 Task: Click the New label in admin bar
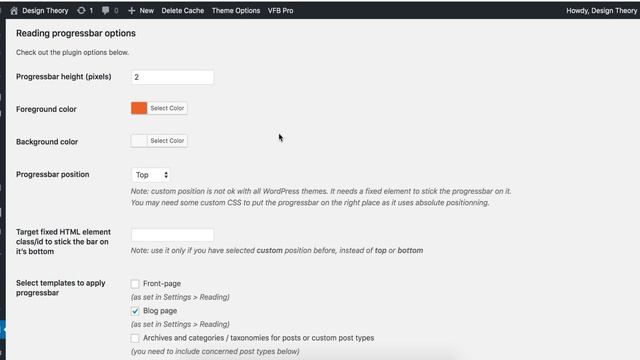pyautogui.click(x=147, y=11)
